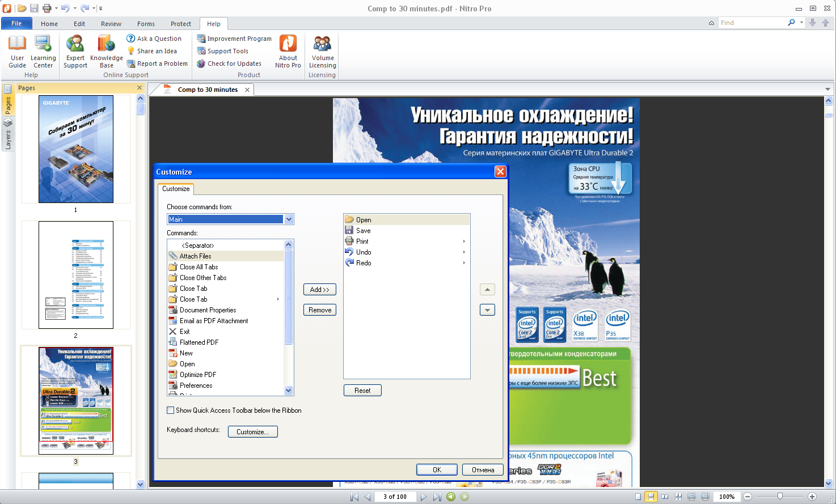Open the Knowledge Base
Image resolution: width=836 pixels, height=504 pixels.
(x=106, y=52)
